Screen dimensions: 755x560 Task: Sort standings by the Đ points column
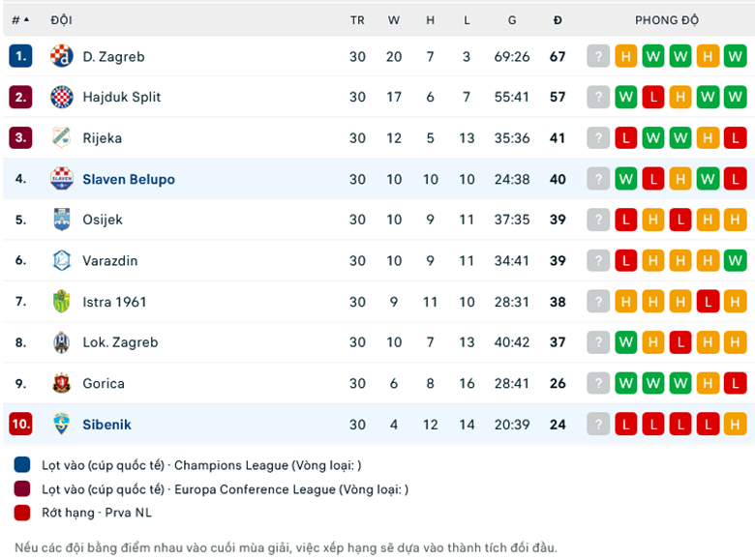tap(558, 20)
